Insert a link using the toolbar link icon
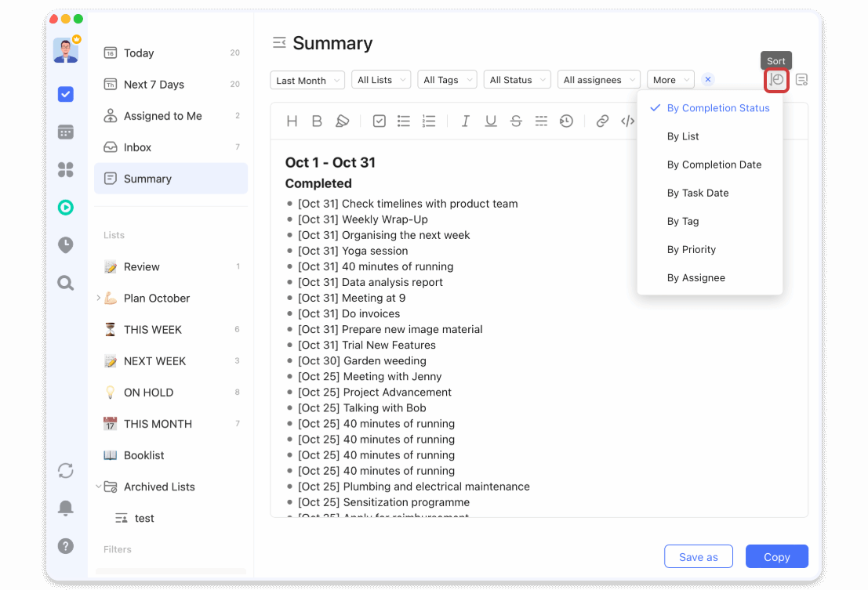The height and width of the screenshot is (590, 868). [602, 121]
